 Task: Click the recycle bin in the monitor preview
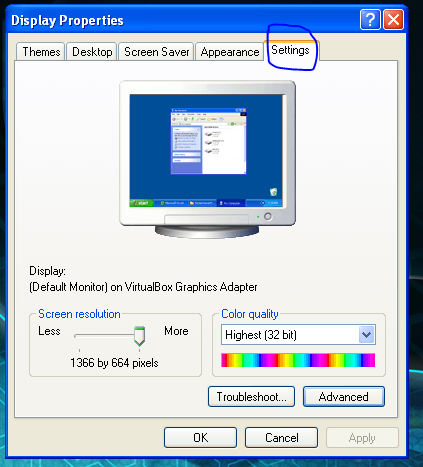pyautogui.click(x=273, y=192)
